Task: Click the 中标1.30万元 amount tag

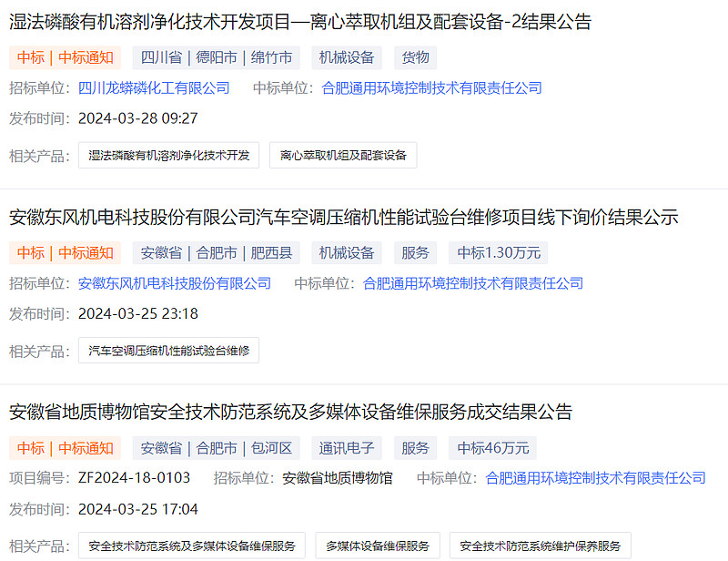Action: pos(498,253)
